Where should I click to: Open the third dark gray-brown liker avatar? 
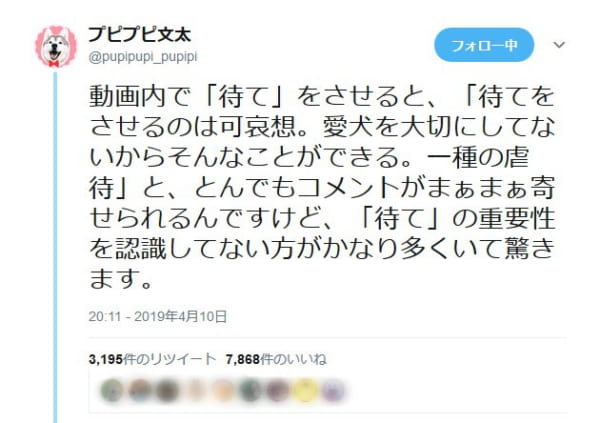167,390
